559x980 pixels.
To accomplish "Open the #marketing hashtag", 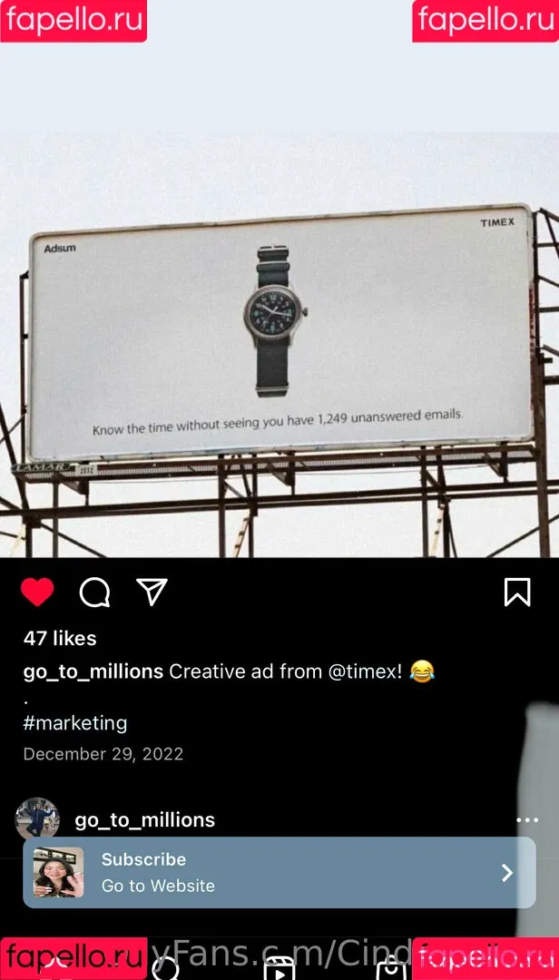I will [75, 723].
